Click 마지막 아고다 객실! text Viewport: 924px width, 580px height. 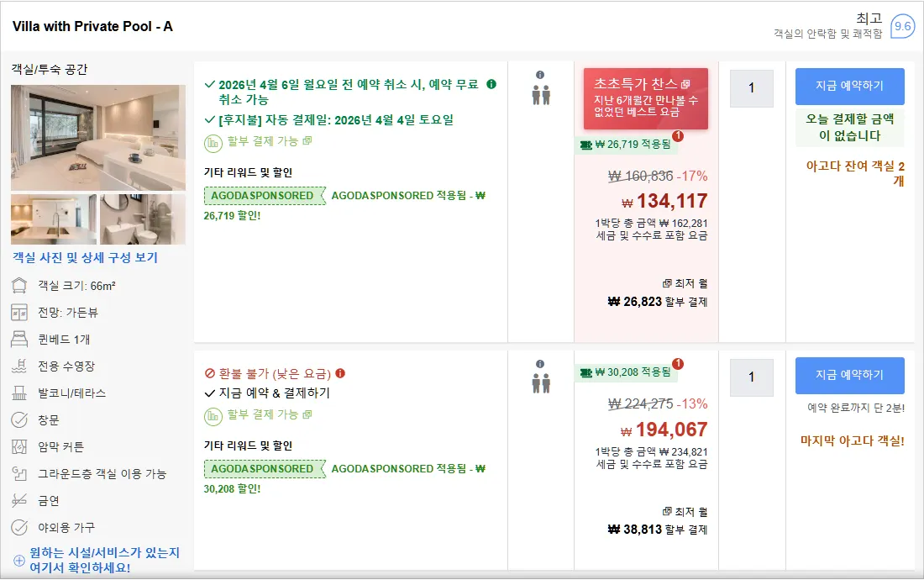pos(852,441)
